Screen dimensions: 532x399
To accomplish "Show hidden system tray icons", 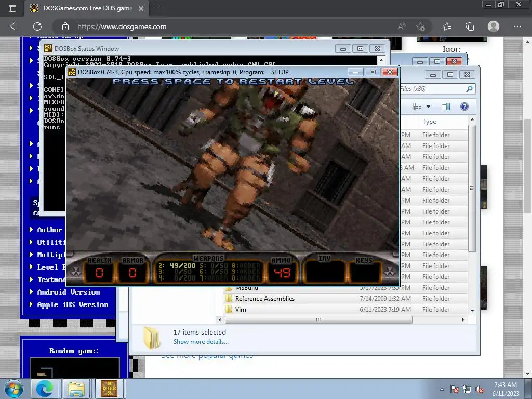I will 442,389.
